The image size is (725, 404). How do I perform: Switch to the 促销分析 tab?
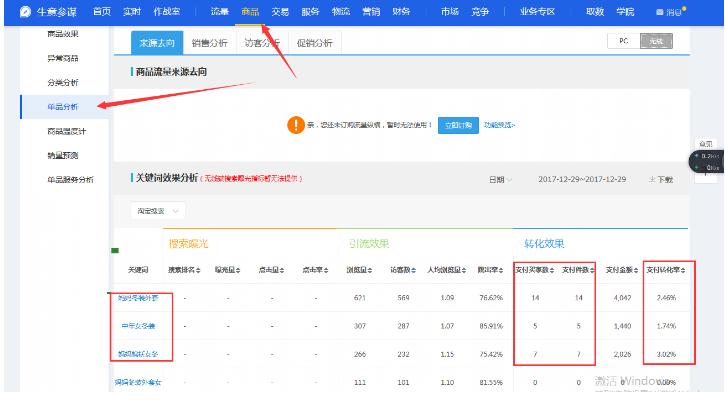coord(315,43)
